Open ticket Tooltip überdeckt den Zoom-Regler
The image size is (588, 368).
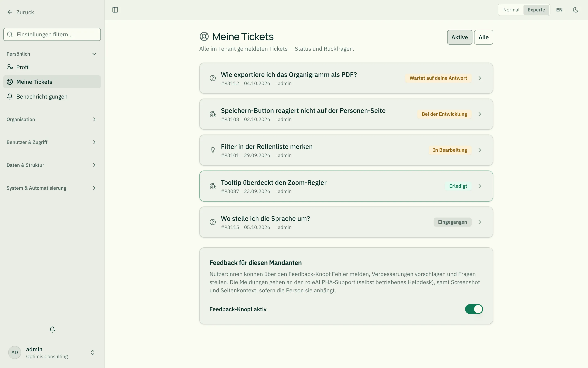(x=346, y=186)
